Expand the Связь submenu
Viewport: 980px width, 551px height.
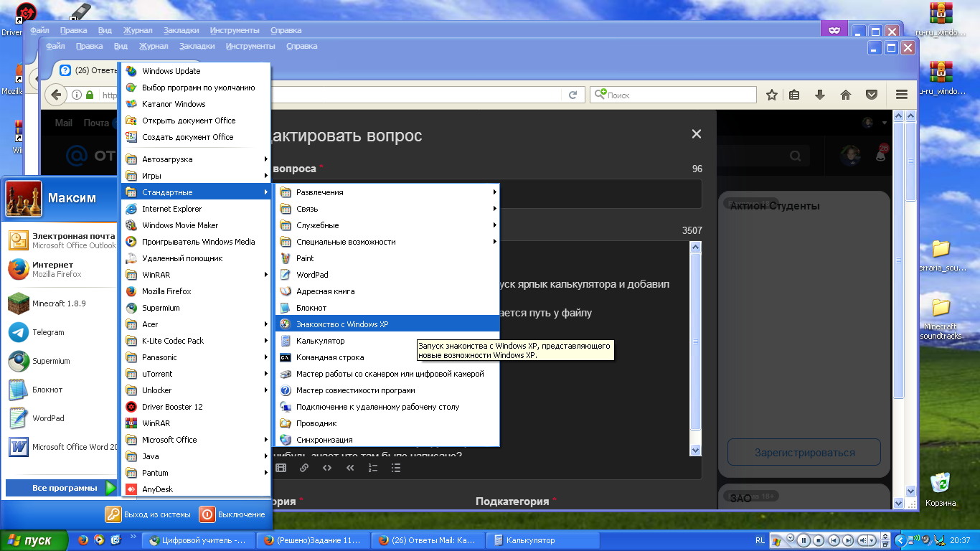click(x=387, y=209)
